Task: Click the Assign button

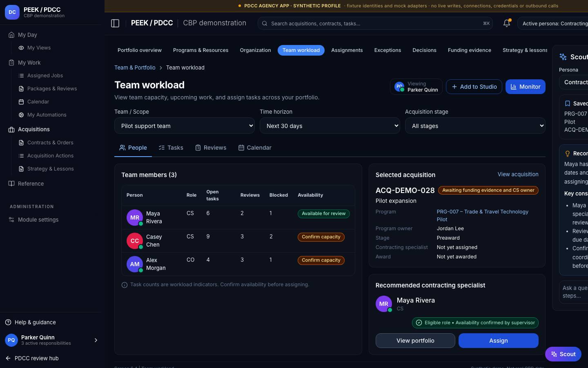Action: (499, 341)
